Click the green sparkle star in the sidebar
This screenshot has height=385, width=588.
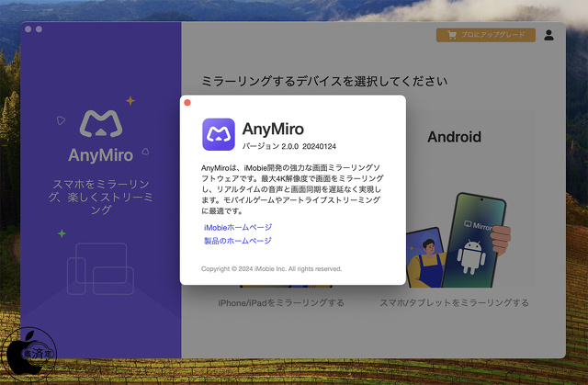pyautogui.click(x=62, y=233)
